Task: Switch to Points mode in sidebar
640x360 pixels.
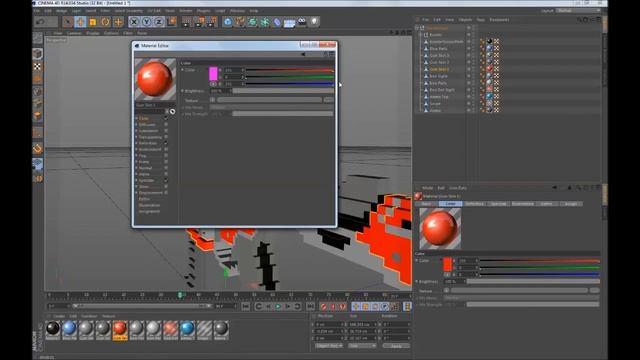Action: (x=38, y=91)
